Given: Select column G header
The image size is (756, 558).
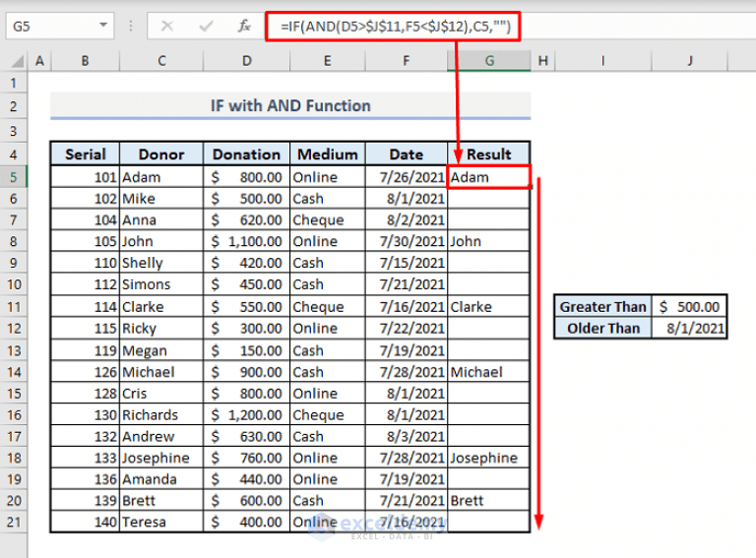Looking at the screenshot, I should (489, 61).
